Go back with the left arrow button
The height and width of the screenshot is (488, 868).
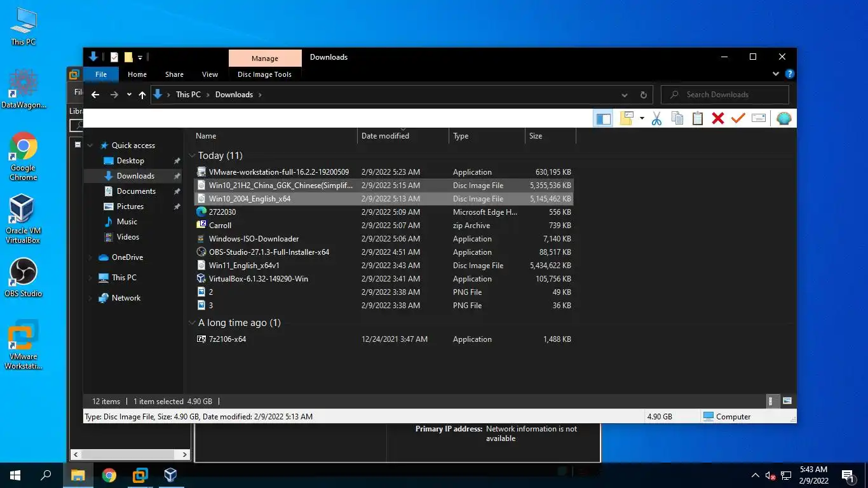[95, 95]
